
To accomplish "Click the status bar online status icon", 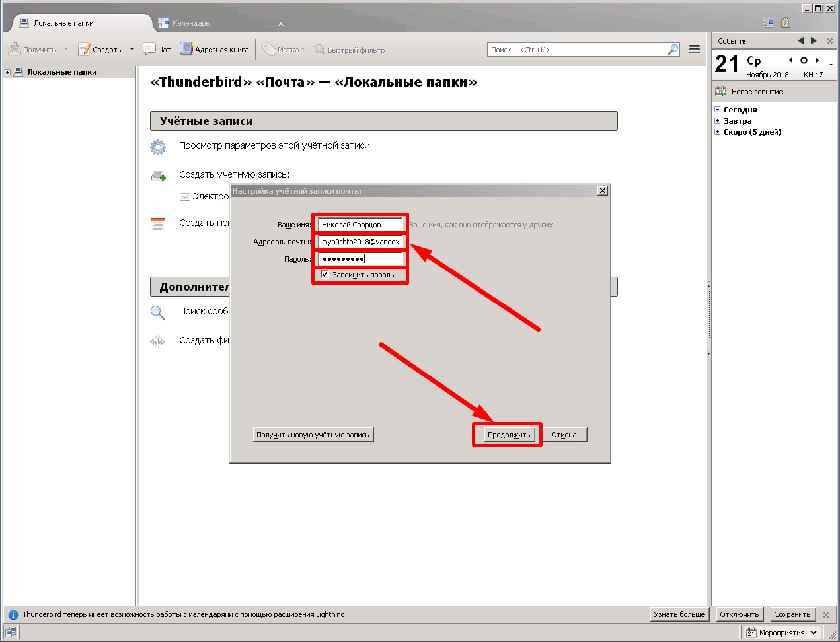I will pyautogui.click(x=10, y=632).
